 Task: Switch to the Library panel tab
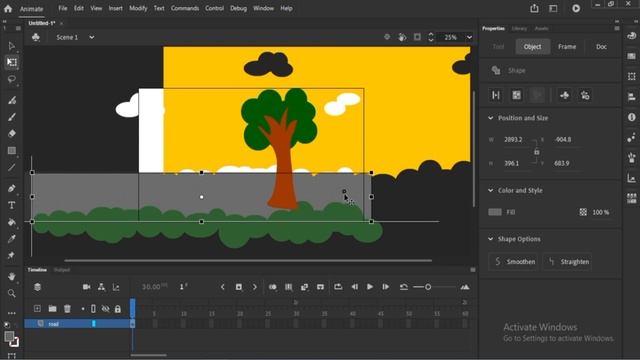[519, 29]
